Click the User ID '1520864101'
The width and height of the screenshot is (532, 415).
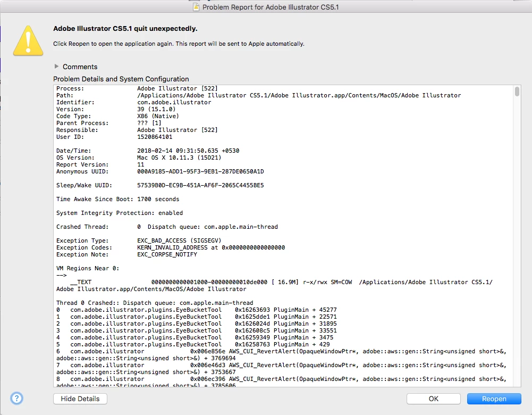[x=155, y=137]
